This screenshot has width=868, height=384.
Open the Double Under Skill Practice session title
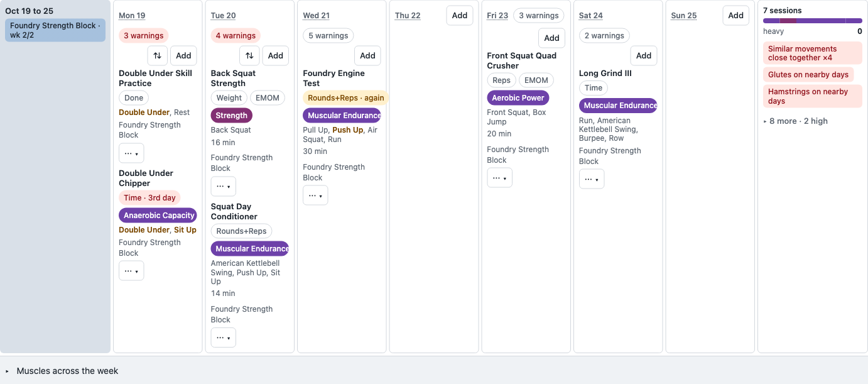(155, 78)
